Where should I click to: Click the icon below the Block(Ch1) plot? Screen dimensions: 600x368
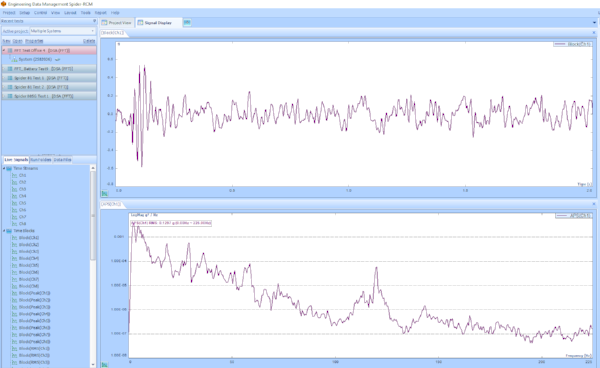click(104, 194)
